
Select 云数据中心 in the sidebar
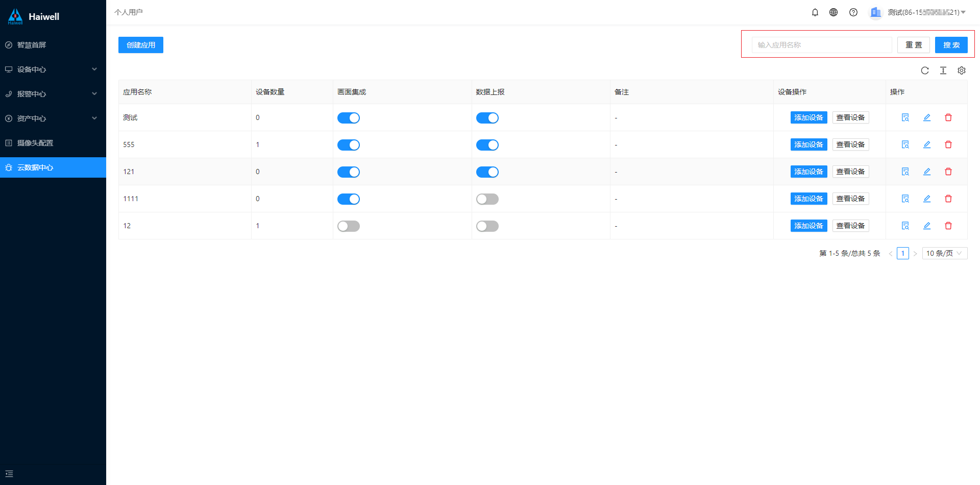(x=53, y=167)
